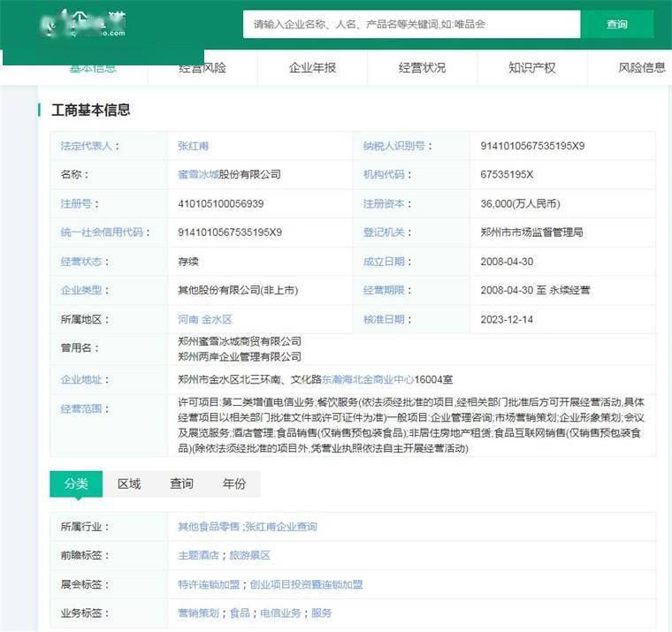This screenshot has height=632, width=672.
Task: Select the registration number 410105100056939
Action: [221, 203]
